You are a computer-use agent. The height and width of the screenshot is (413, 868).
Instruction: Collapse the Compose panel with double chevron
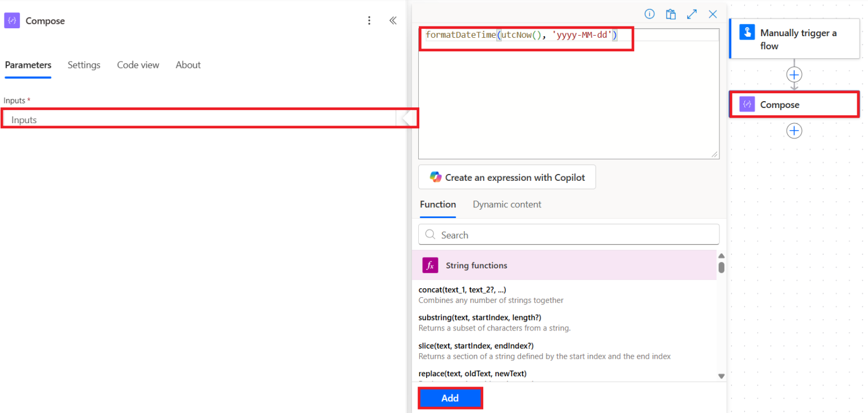[393, 21]
